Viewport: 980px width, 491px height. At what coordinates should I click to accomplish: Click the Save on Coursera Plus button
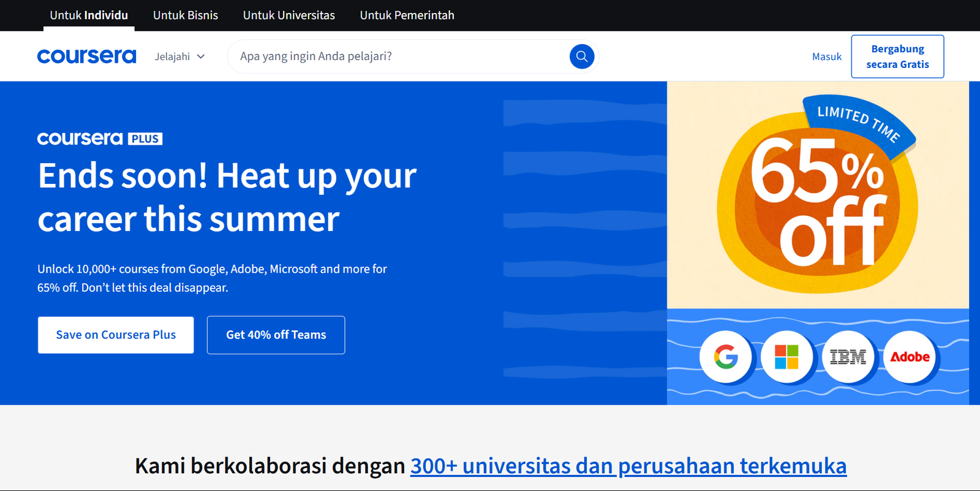[116, 335]
